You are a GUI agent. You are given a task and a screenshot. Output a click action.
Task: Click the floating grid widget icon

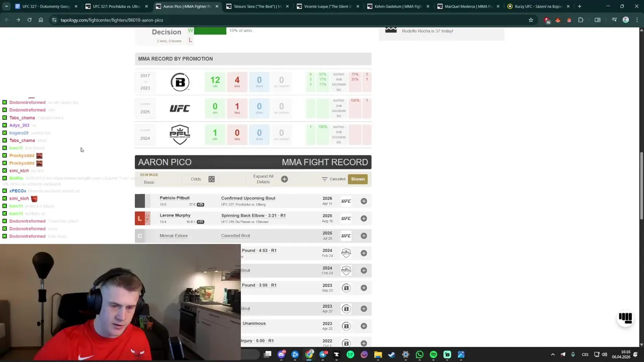point(625,318)
